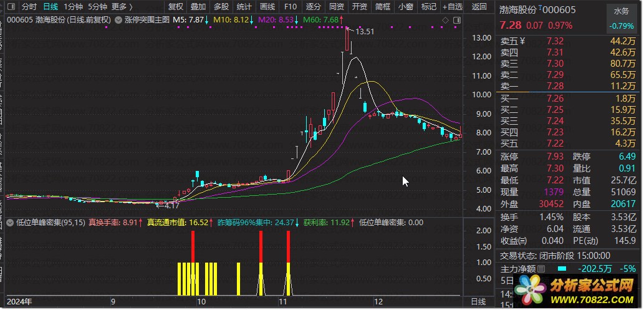Open the 逐分 minute-by-minute view
This screenshot has height=310, width=644.
point(314,7)
